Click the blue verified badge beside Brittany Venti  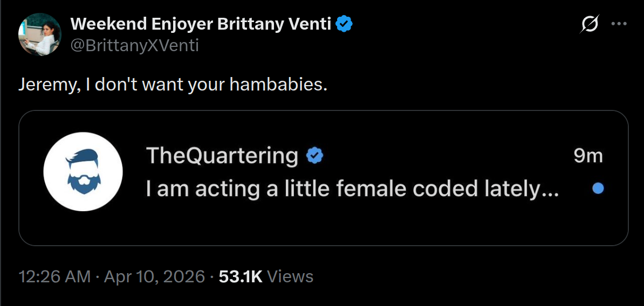[x=344, y=25]
